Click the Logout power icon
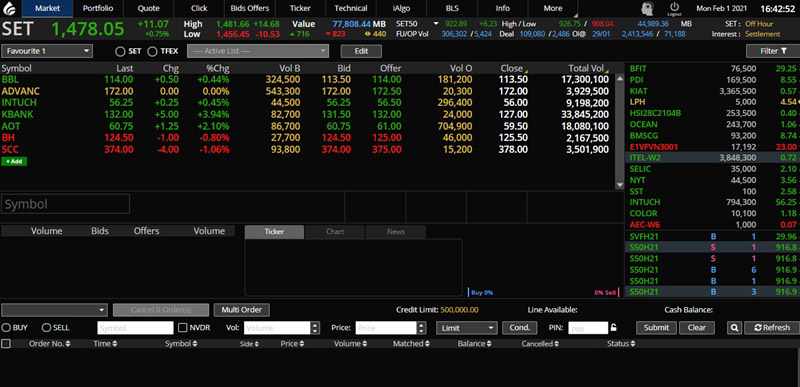This screenshot has height=387, width=800. pyautogui.click(x=674, y=8)
